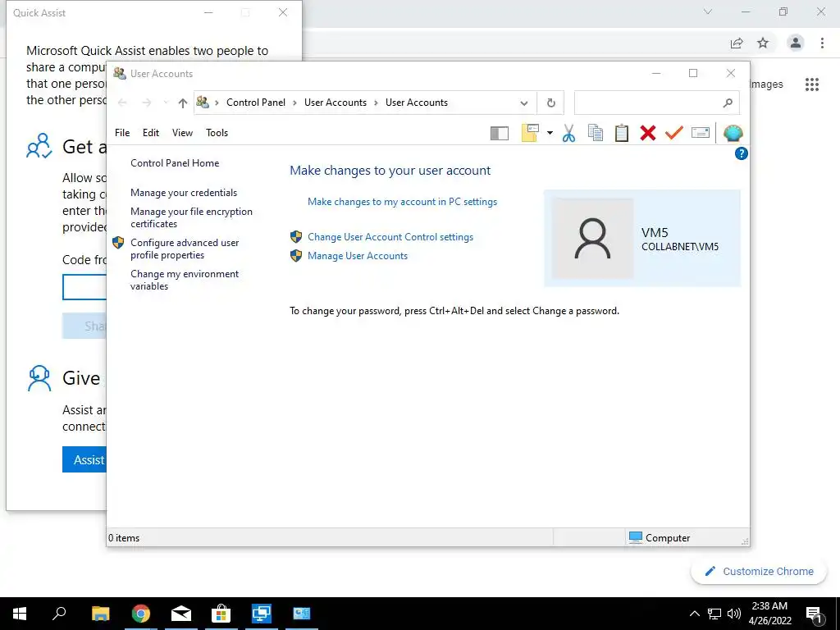Click the address bar user accounts icon
Image resolution: width=840 pixels, height=630 pixels.
click(x=203, y=102)
